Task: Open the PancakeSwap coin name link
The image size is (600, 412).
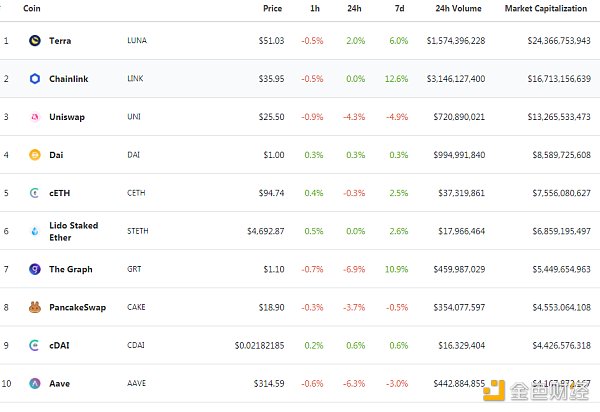Action: 77,307
